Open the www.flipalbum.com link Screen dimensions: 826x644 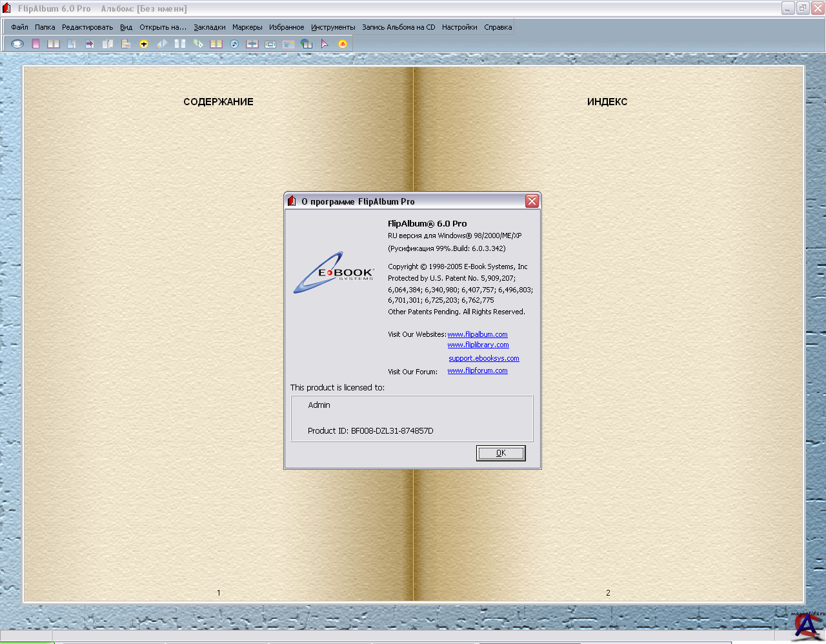pos(478,334)
